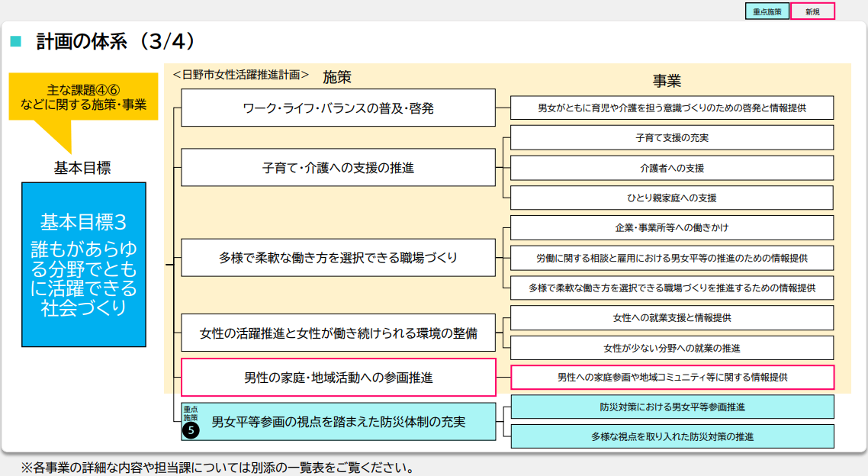The image size is (868, 476).
Task: Select ワーク・ライフ・バランスの普及・啓発 box
Action: pyautogui.click(x=338, y=108)
